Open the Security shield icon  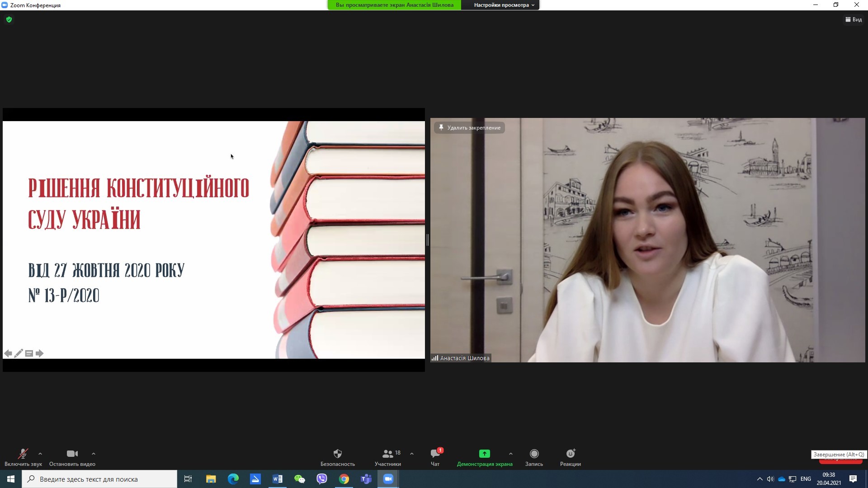[x=337, y=454]
